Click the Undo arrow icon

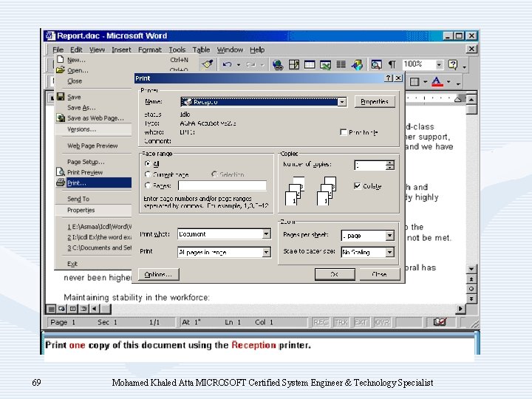click(x=228, y=64)
